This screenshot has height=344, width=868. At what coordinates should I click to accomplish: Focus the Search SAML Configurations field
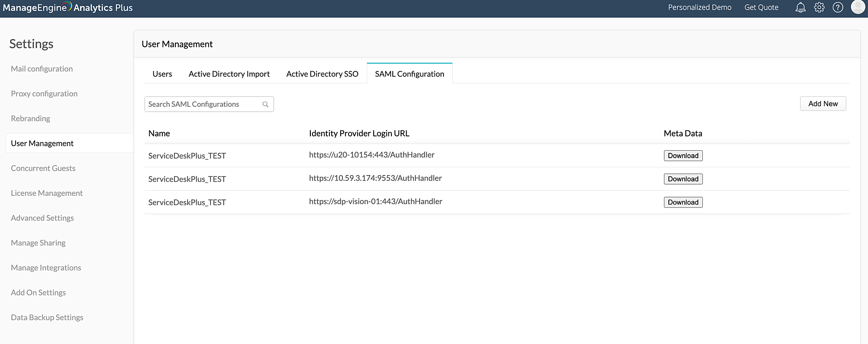click(x=203, y=104)
